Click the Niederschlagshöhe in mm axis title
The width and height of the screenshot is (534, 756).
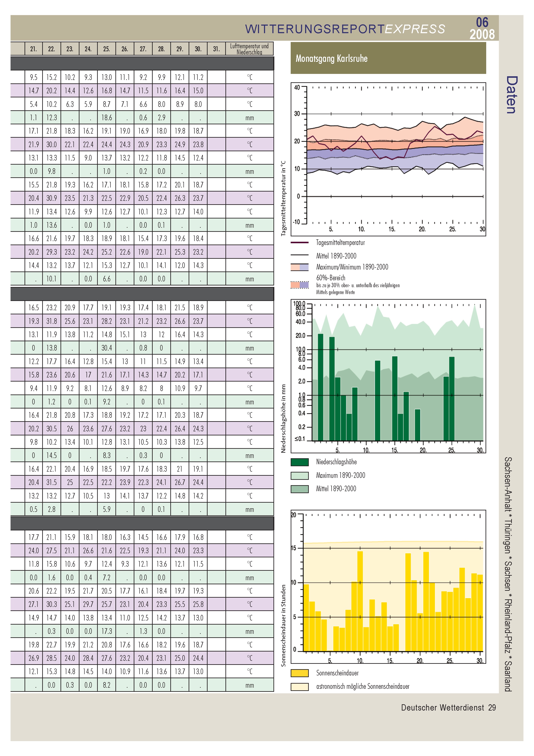[x=283, y=418]
